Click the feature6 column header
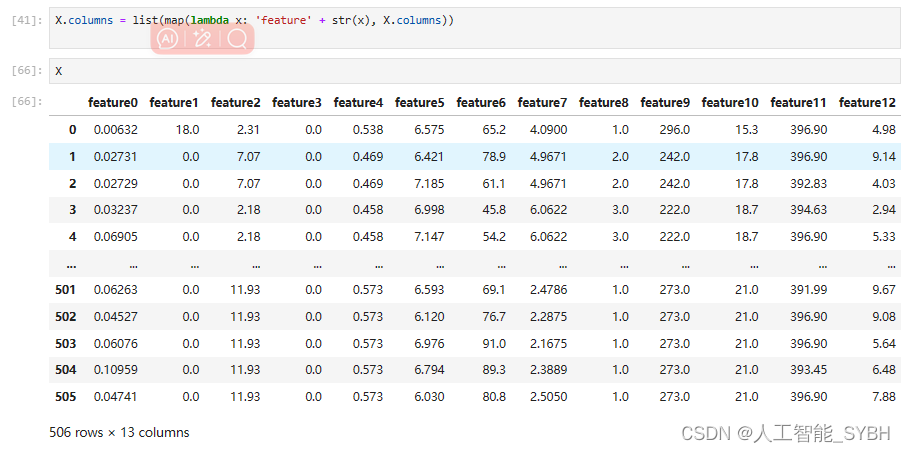Screen dimensions: 905x453 point(481,103)
